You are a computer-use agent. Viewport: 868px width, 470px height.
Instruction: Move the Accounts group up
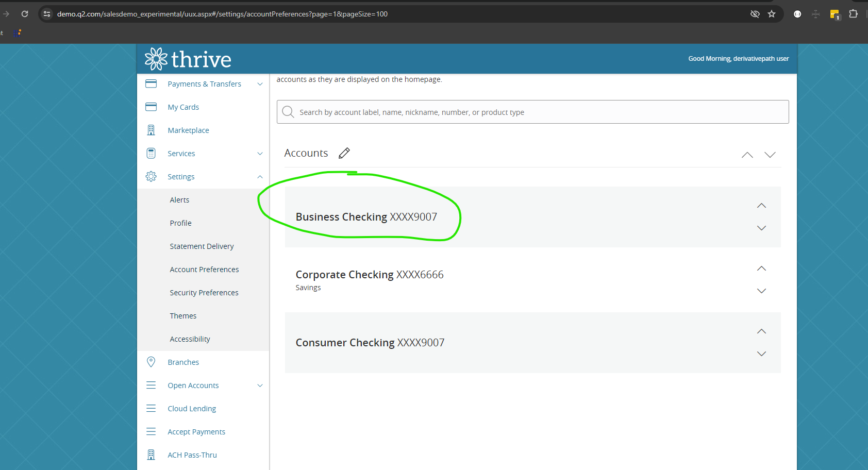(747, 155)
